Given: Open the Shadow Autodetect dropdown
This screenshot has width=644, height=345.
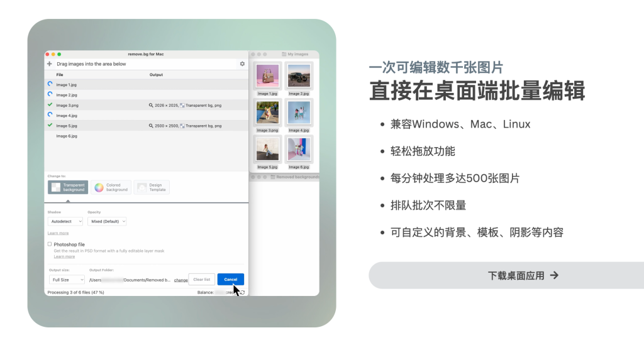Looking at the screenshot, I should point(65,222).
